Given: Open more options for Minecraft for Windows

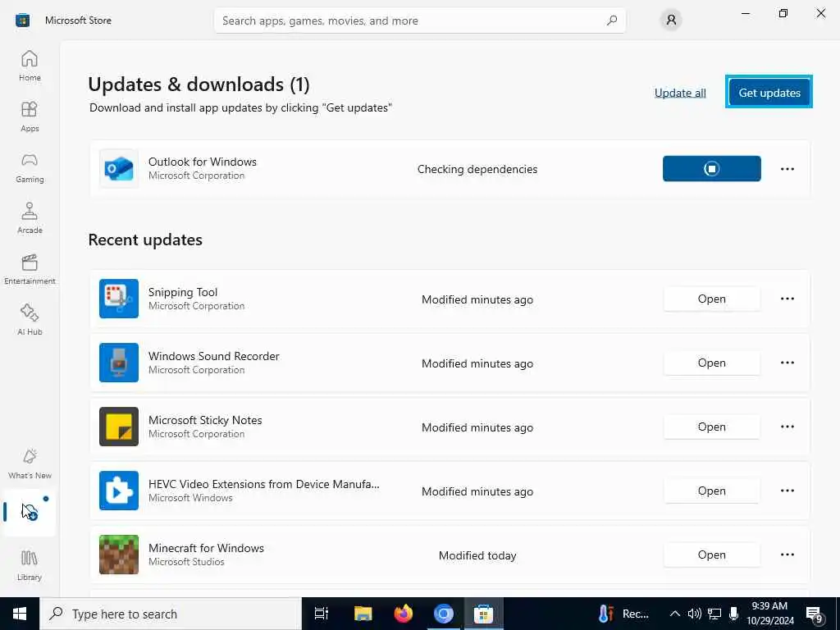Looking at the screenshot, I should tap(787, 555).
